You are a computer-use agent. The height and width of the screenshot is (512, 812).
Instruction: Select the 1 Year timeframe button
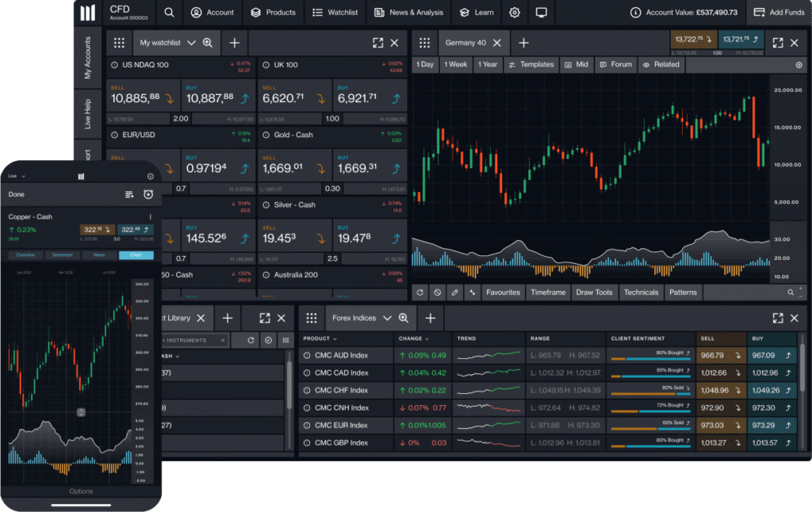coord(488,65)
